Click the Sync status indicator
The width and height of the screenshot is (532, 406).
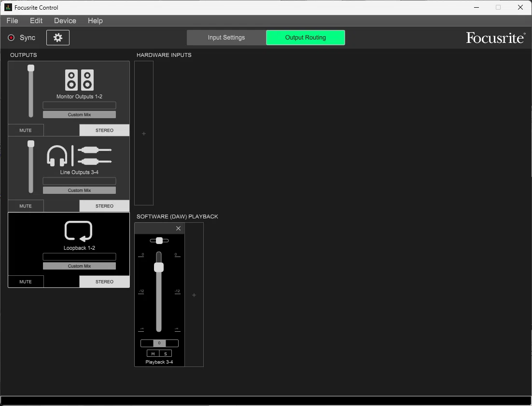11,38
